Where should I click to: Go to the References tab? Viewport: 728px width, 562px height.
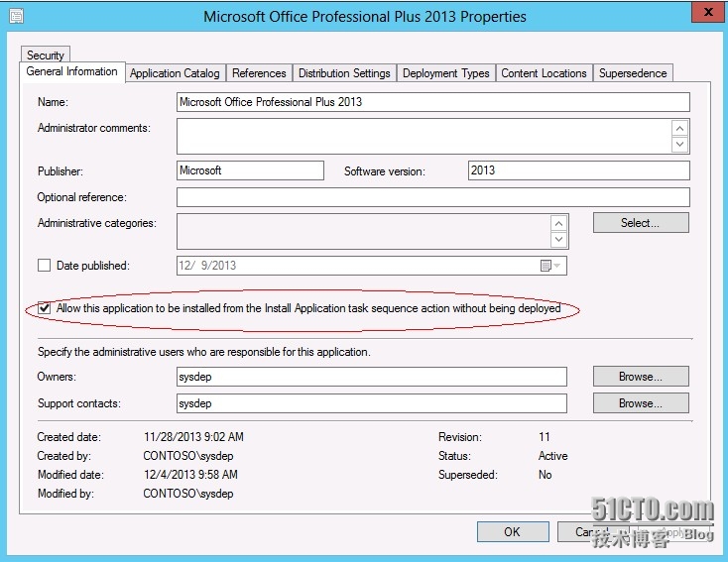click(259, 73)
